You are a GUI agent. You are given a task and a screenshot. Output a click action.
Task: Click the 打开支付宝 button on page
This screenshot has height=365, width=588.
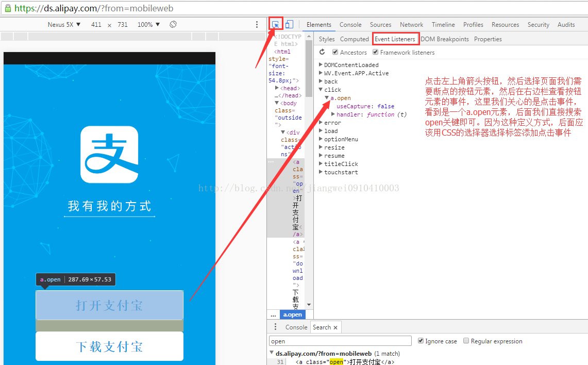tap(109, 305)
